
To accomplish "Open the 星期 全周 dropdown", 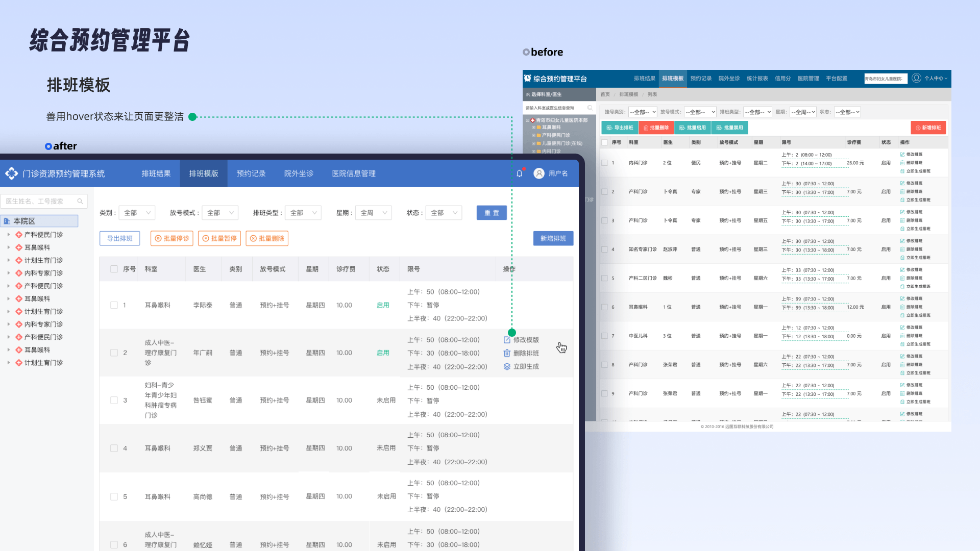I will point(373,213).
